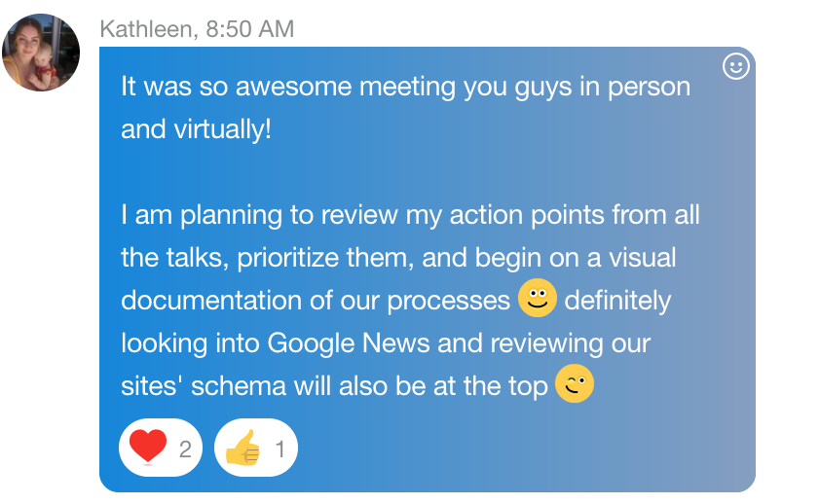Click the word "definitely" in the message
Screen dimensions: 820x504
[617, 301]
